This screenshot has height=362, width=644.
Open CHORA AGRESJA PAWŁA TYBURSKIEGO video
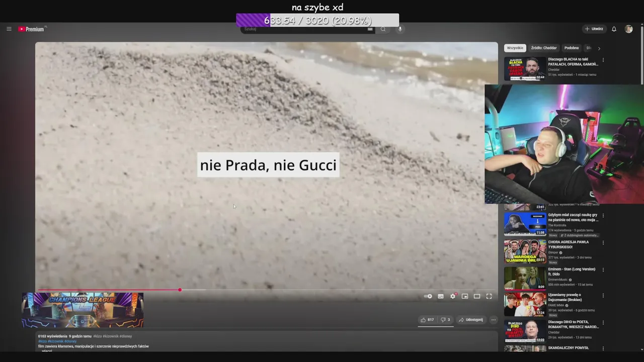pos(569,244)
